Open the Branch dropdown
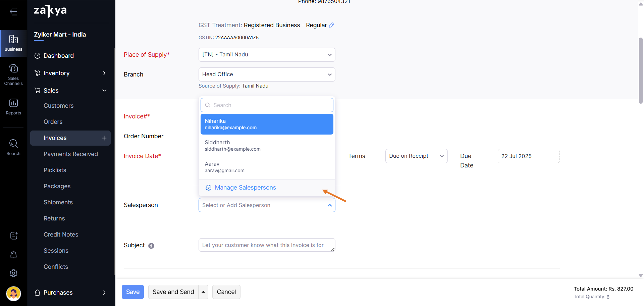 (x=267, y=74)
